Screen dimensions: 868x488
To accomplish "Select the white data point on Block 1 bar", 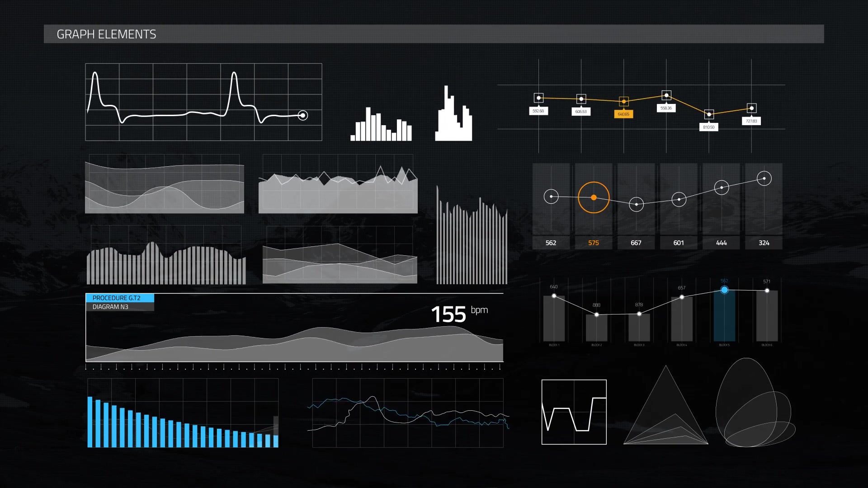I will [554, 296].
